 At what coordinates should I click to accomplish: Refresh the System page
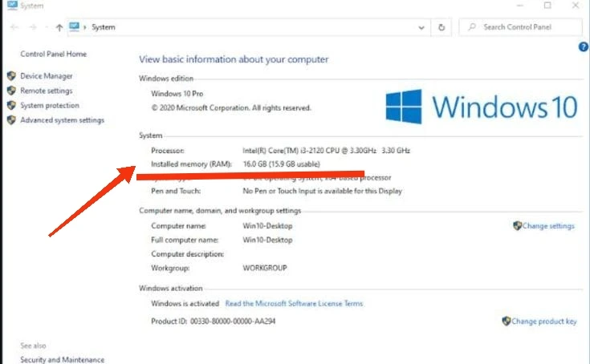[x=441, y=27]
